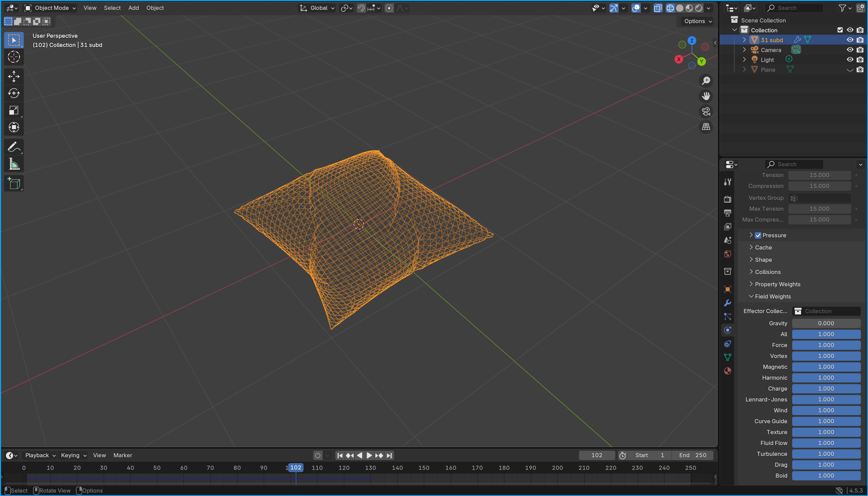Select the Move tool
The width and height of the screenshot is (868, 496).
pyautogui.click(x=14, y=76)
